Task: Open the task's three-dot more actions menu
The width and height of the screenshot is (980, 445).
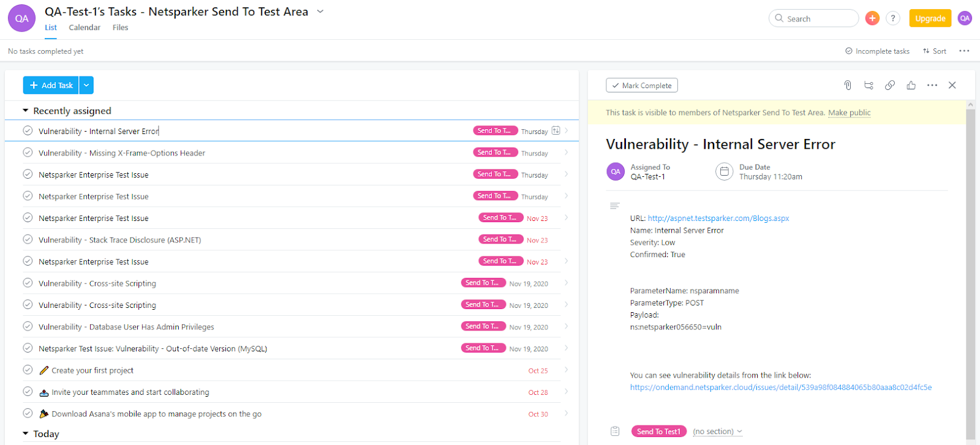Action: point(932,86)
